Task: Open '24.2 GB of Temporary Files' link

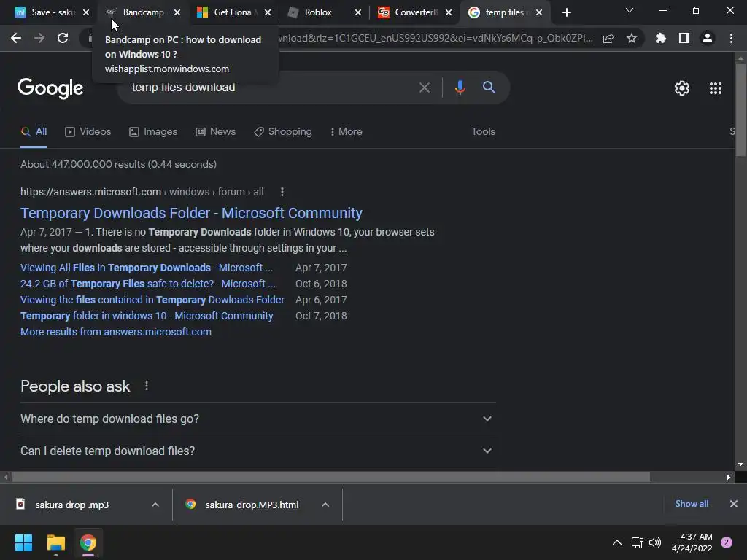Action: click(x=148, y=284)
